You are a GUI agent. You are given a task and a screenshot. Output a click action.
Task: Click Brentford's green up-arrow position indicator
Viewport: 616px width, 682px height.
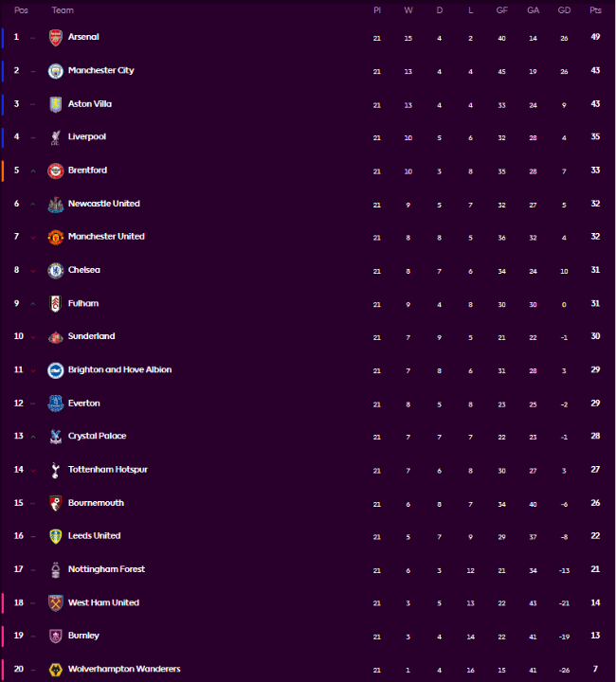(x=33, y=171)
